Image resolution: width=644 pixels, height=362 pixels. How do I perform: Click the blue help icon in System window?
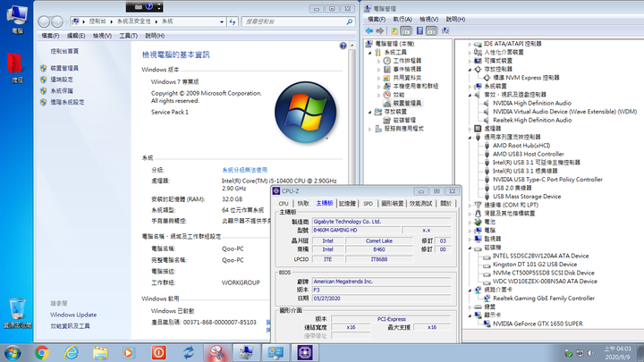coord(343,46)
